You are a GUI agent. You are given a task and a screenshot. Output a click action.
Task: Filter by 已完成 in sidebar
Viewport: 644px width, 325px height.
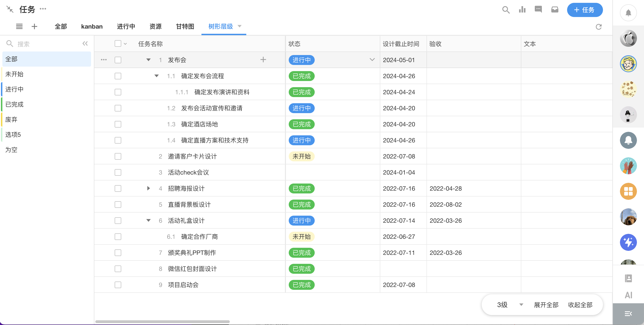point(46,104)
